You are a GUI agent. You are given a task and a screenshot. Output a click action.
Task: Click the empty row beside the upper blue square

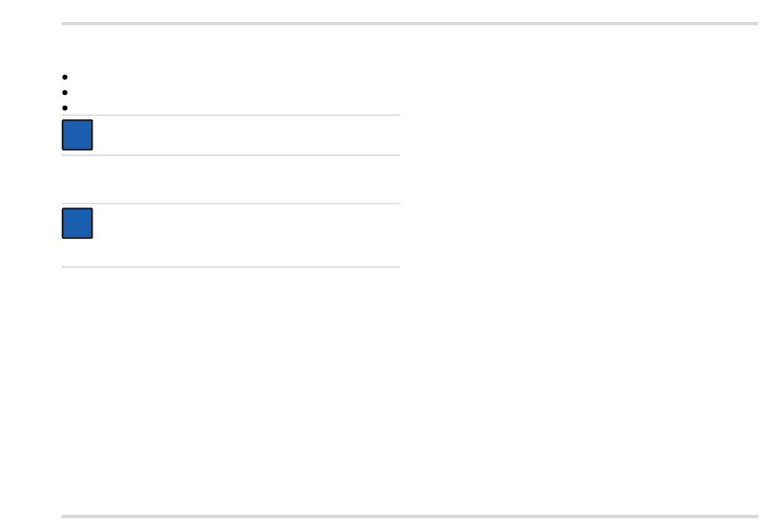tap(247, 136)
